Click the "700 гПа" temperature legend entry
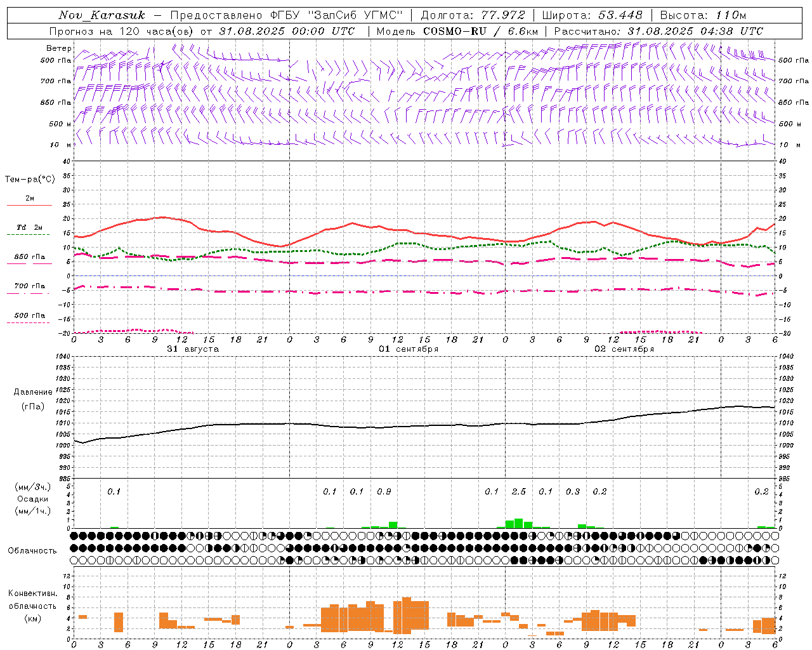Screen dimensions: 812x650 pos(30,286)
